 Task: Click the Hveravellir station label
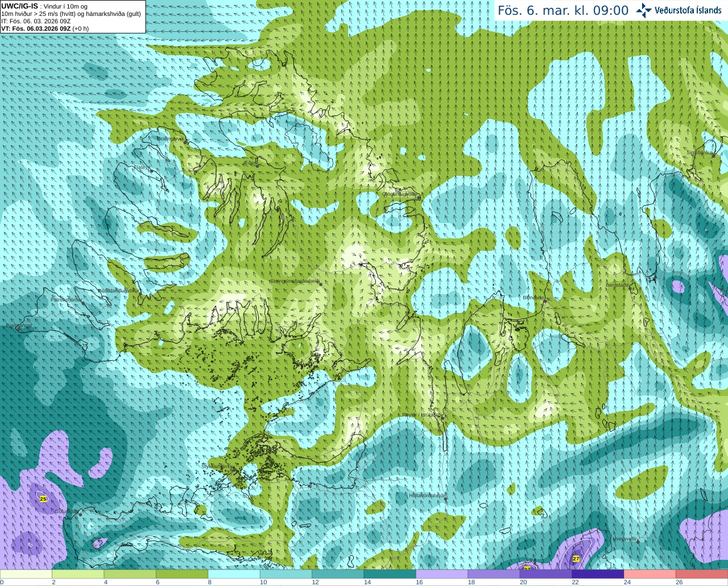[624, 538]
